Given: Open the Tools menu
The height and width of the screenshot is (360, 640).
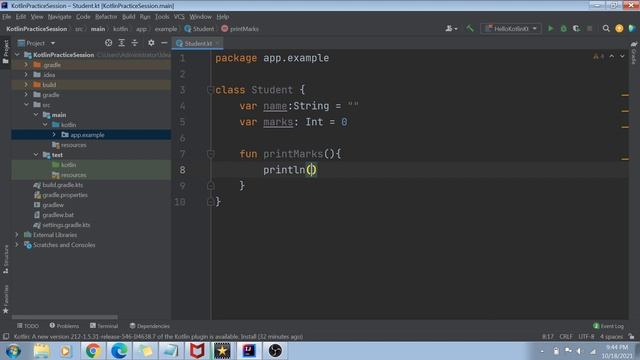Looking at the screenshot, I should point(162,17).
